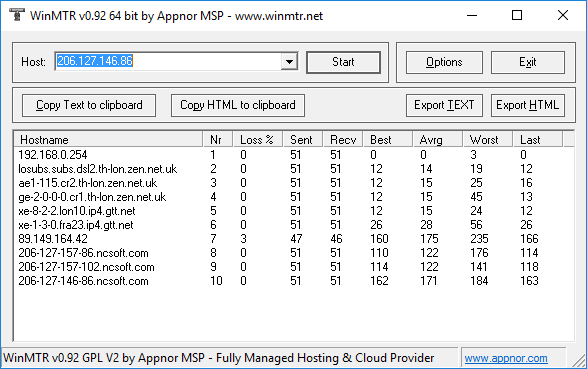Click Export TEXT button
The height and width of the screenshot is (369, 587).
point(444,105)
